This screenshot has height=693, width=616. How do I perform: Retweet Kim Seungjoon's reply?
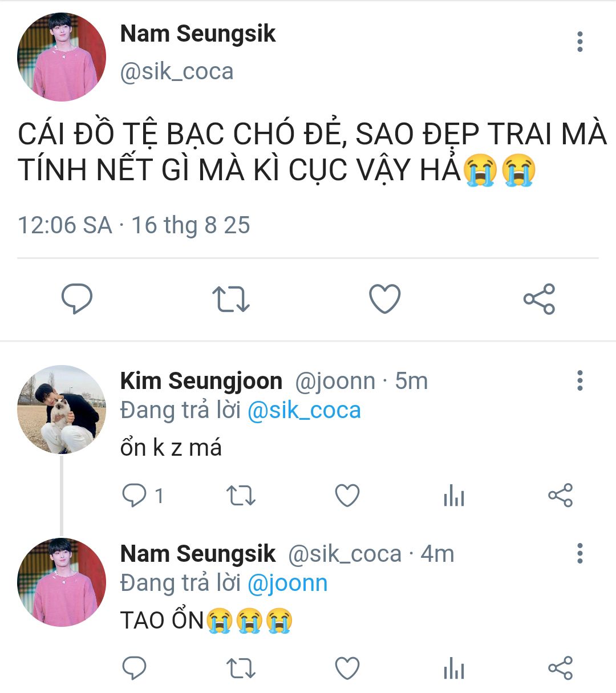pyautogui.click(x=241, y=496)
